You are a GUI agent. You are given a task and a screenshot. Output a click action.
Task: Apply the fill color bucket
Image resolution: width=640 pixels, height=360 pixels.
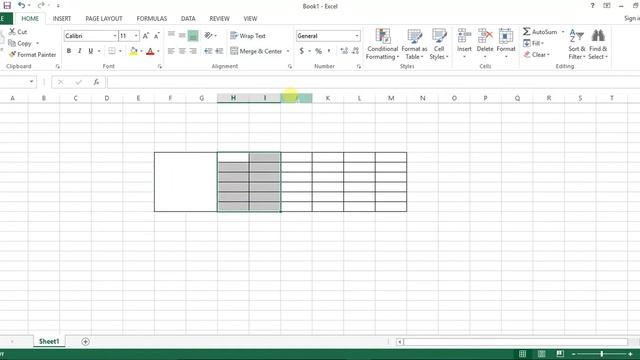point(133,51)
